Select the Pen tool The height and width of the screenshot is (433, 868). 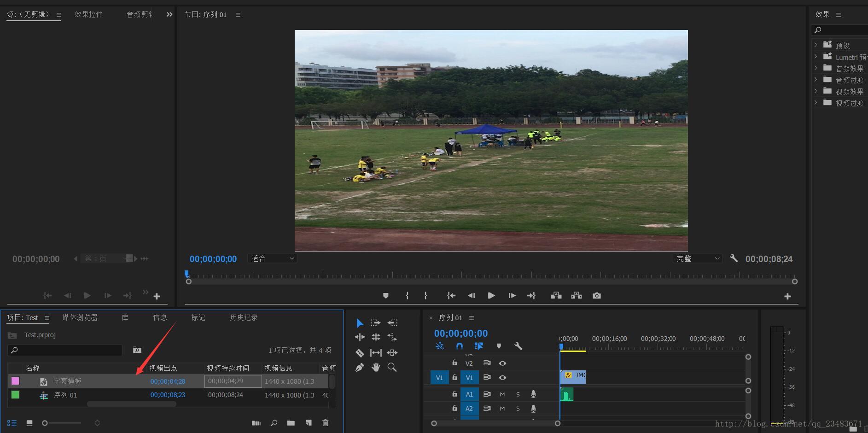[x=360, y=368]
